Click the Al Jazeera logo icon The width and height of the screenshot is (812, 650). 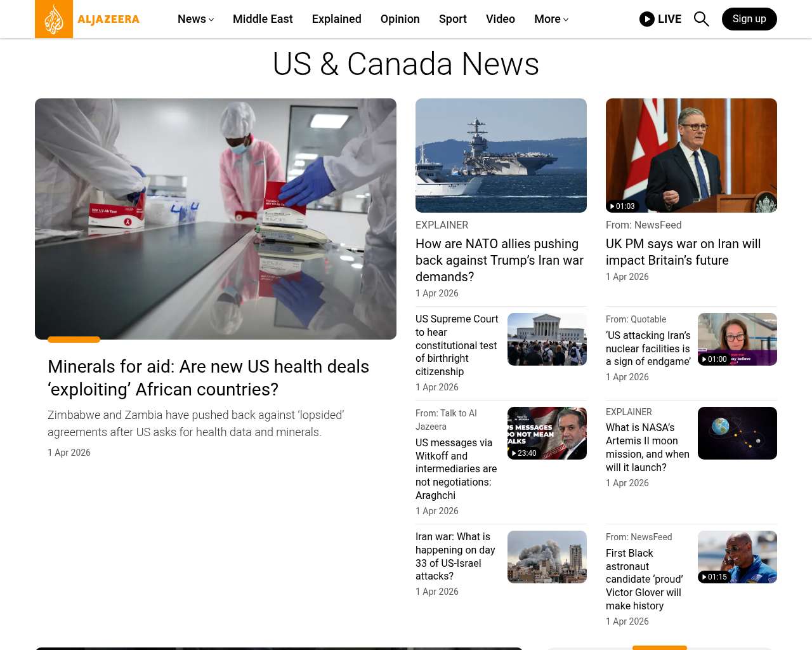54,19
